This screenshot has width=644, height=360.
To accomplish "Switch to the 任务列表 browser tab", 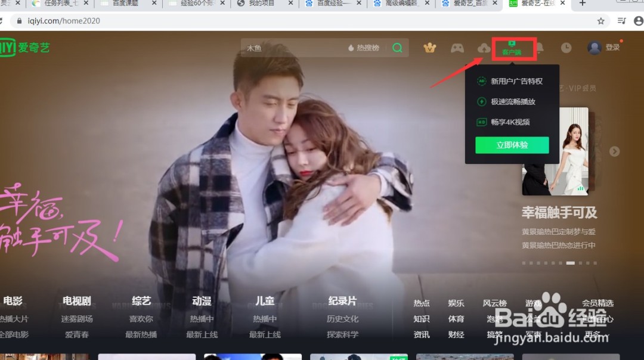I will tap(61, 4).
